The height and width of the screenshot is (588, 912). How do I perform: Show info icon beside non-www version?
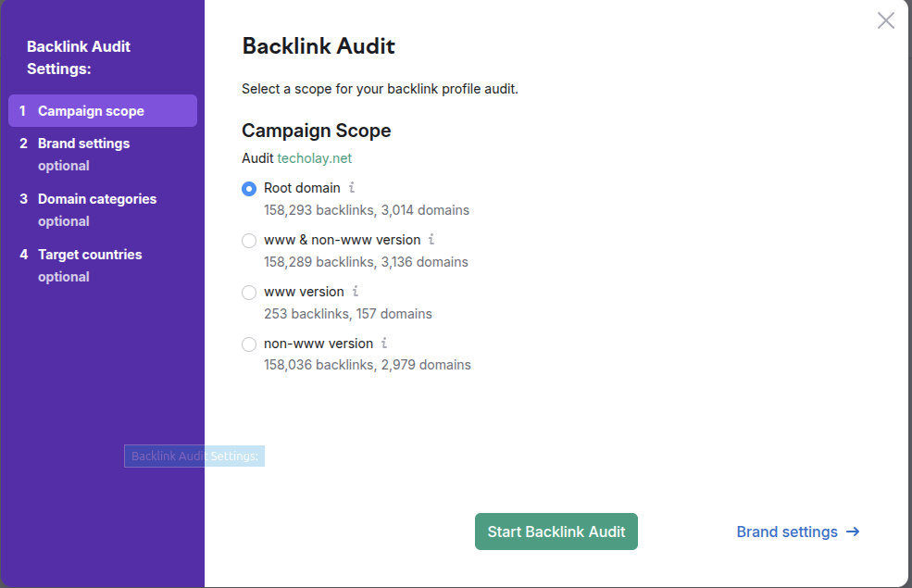pyautogui.click(x=384, y=344)
